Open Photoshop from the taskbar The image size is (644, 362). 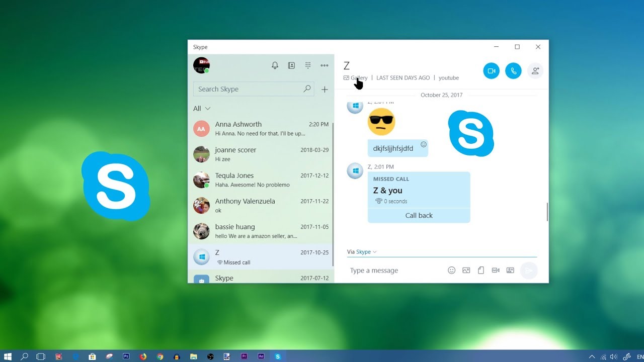(x=126, y=356)
